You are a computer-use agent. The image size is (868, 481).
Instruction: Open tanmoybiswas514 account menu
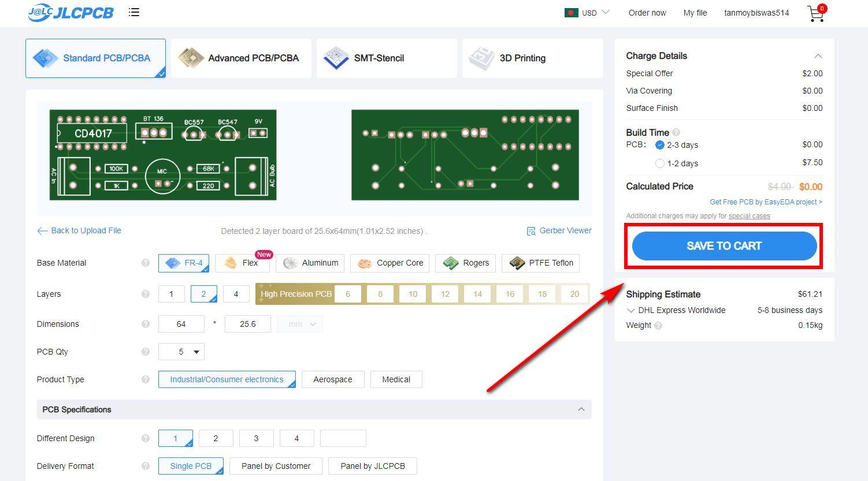(x=756, y=13)
